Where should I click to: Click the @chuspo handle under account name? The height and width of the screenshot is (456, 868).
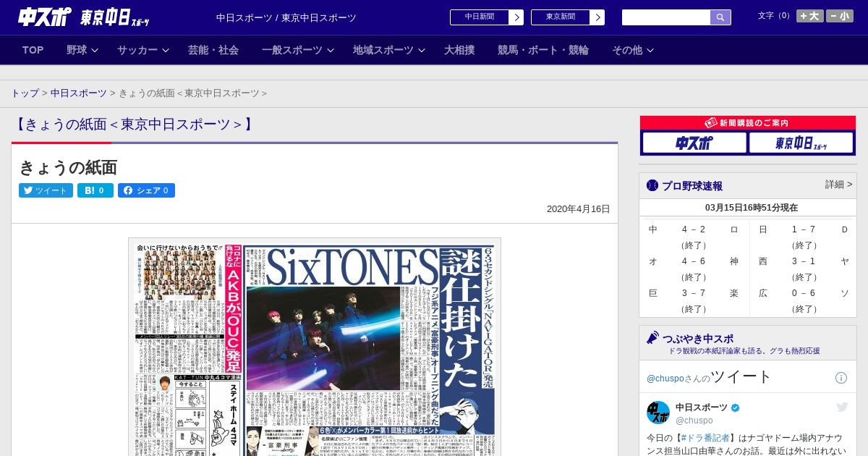pos(694,421)
